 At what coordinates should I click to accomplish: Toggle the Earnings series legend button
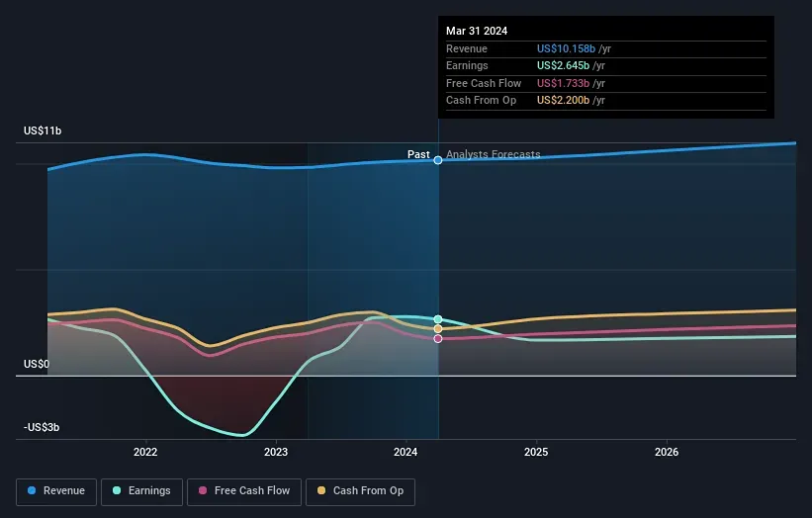141,491
